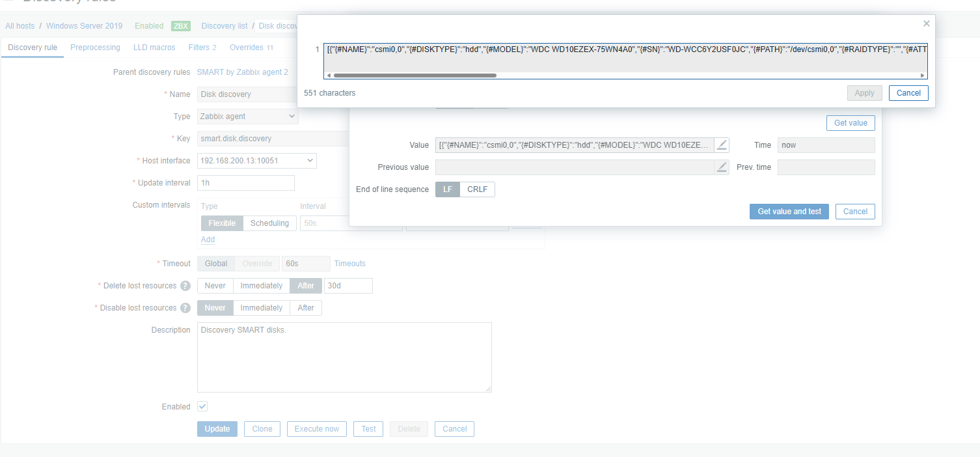This screenshot has width=980, height=457.
Task: Set Delete lost resources to Immediately
Action: [x=261, y=286]
